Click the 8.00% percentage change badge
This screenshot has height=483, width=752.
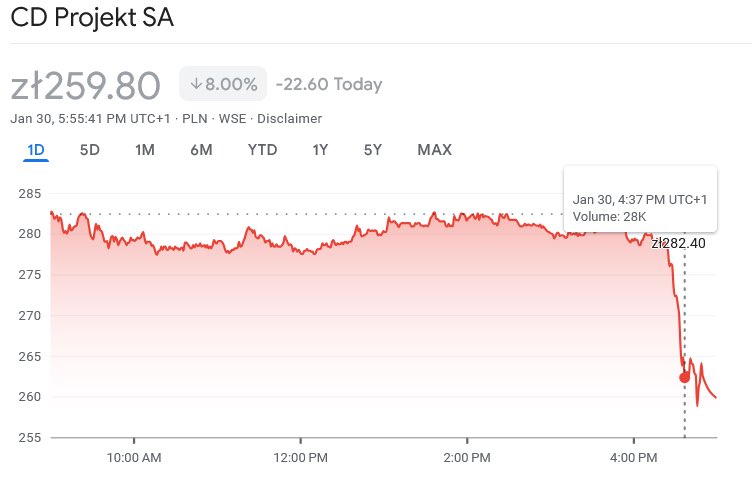(223, 84)
